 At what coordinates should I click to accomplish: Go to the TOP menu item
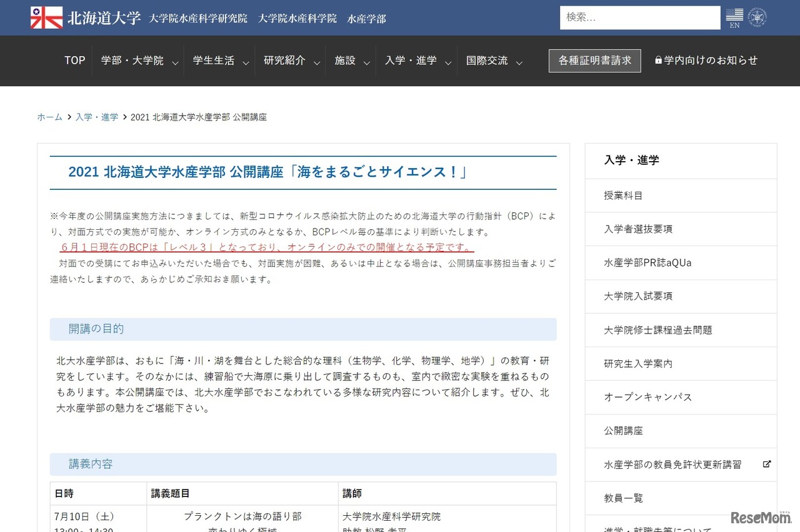pyautogui.click(x=74, y=61)
